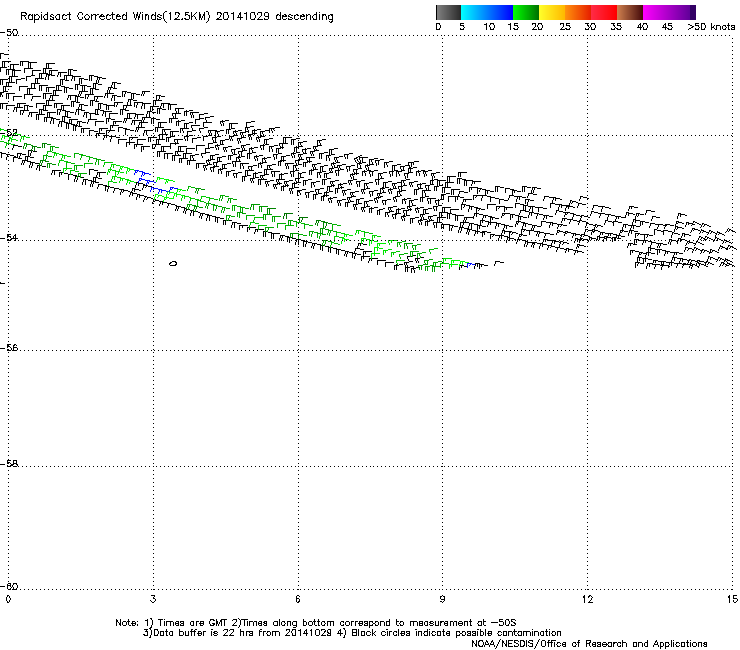Click the brown 35-40 knots color band
This screenshot has height=650, width=740.
tap(630, 12)
